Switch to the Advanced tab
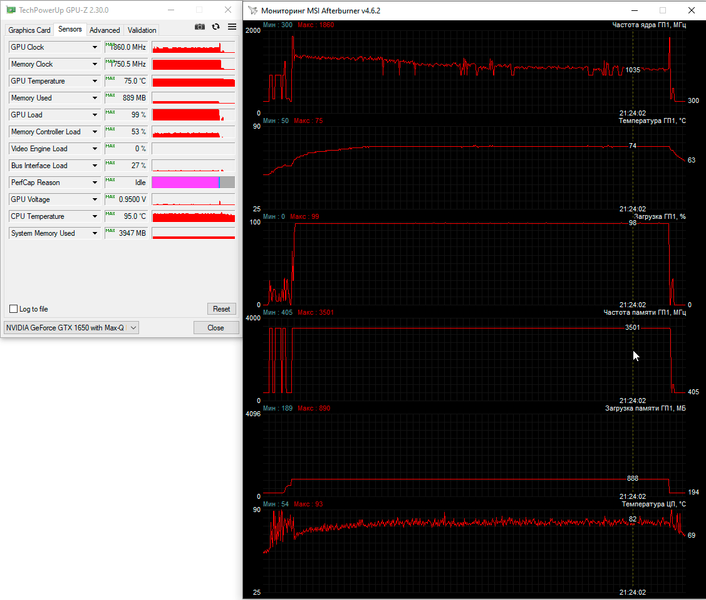Screen dimensions: 706x600 tap(104, 30)
